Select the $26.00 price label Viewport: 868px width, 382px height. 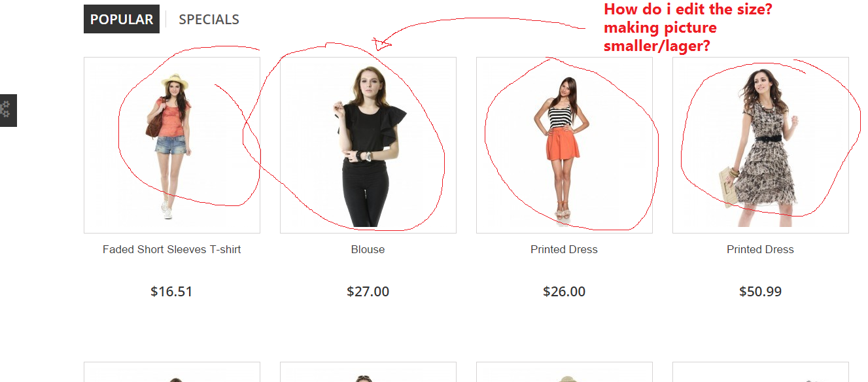pos(564,292)
